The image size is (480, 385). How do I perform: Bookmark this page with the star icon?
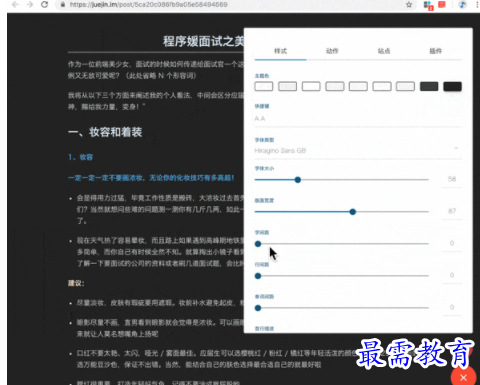click(409, 5)
